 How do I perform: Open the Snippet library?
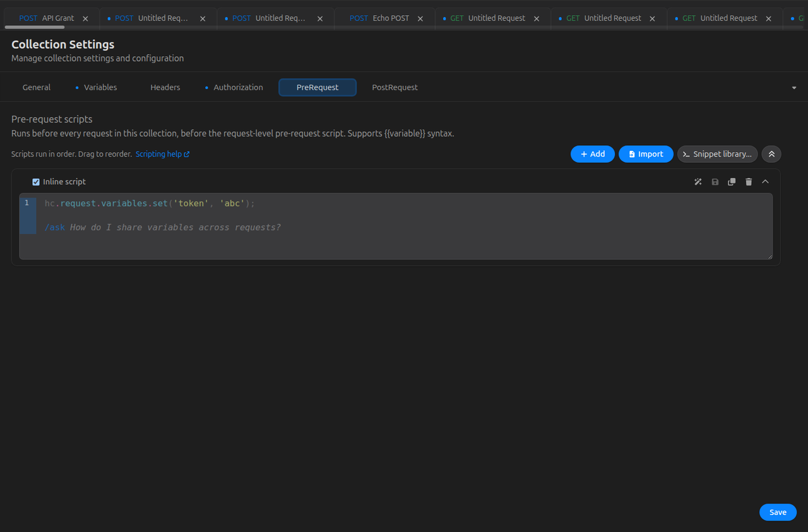click(x=717, y=154)
